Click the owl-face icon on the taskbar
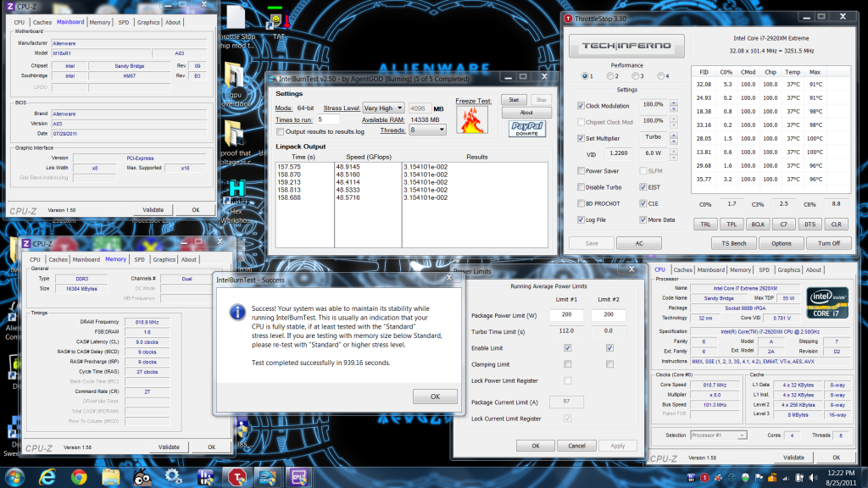 pos(142,477)
